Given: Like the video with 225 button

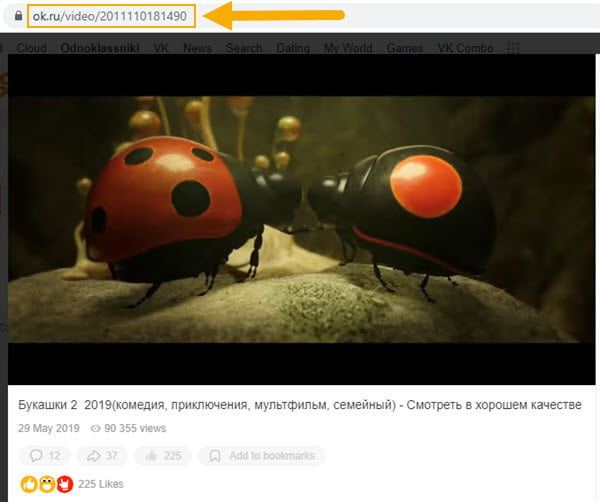Looking at the screenshot, I should pos(163,456).
